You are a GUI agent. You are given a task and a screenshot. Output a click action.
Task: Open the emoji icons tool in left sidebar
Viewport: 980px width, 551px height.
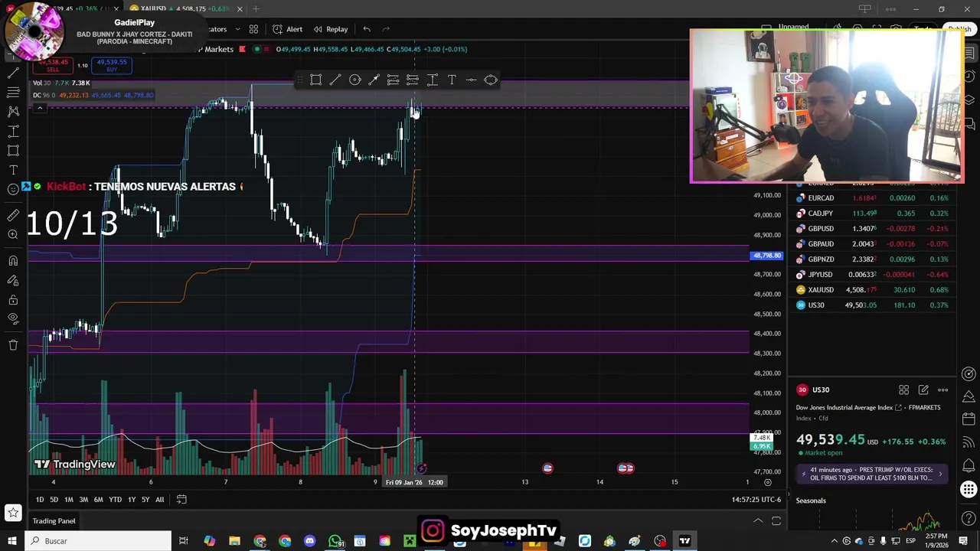tap(13, 190)
